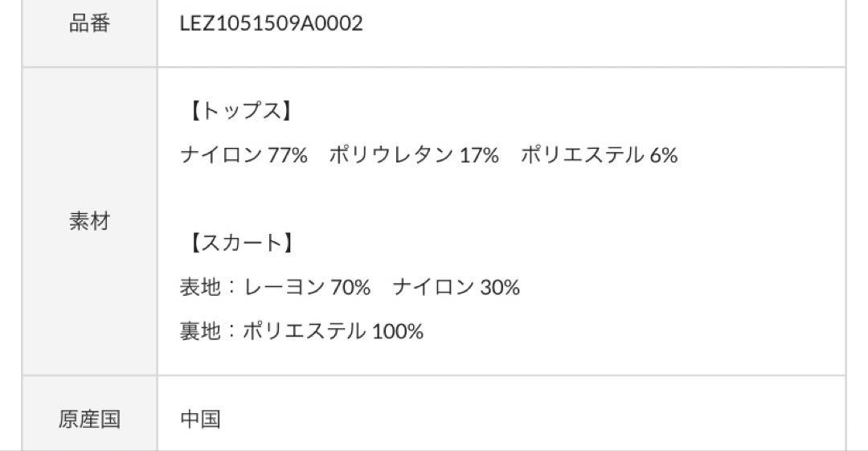Click the opening bracket before トップス
868x451 pixels.
[194, 111]
